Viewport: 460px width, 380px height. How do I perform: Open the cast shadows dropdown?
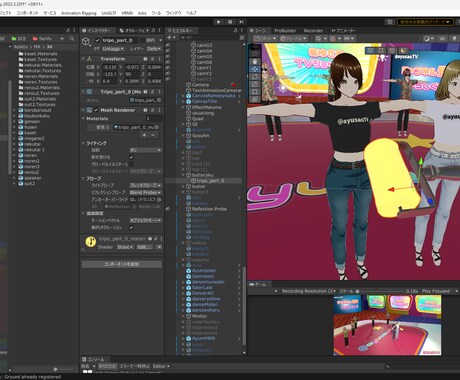[x=145, y=150]
